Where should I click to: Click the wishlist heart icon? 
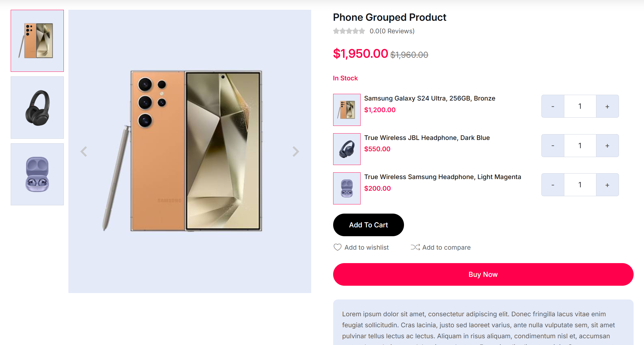[x=337, y=247]
